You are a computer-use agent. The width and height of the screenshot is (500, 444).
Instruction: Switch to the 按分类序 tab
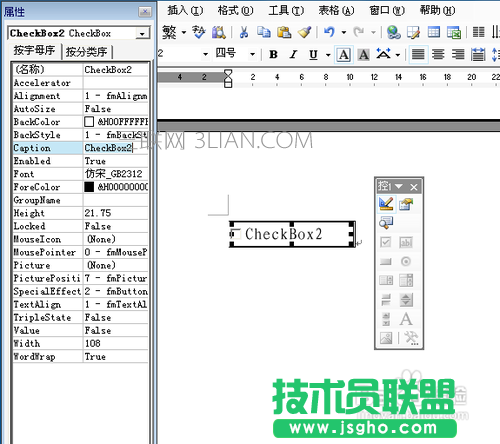(x=86, y=52)
